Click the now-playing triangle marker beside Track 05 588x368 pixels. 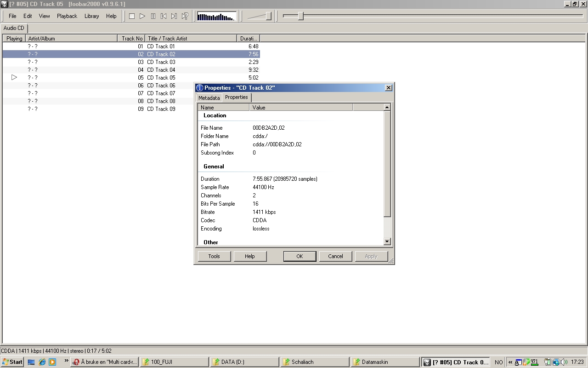click(x=14, y=78)
